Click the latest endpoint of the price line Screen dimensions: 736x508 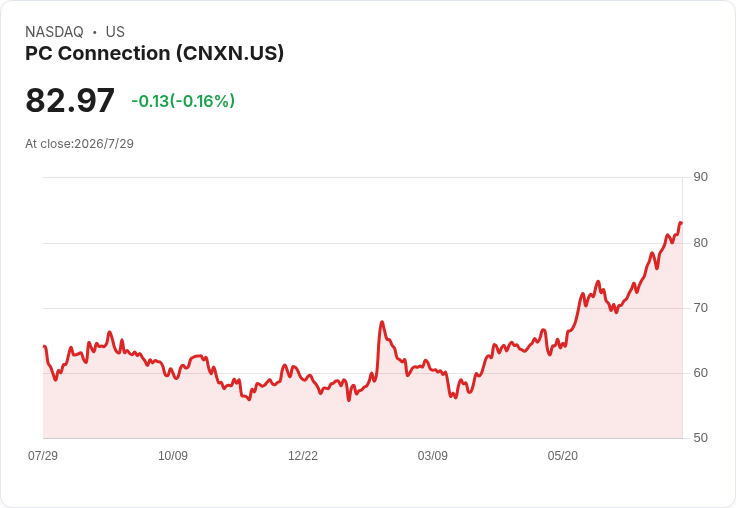coord(681,223)
